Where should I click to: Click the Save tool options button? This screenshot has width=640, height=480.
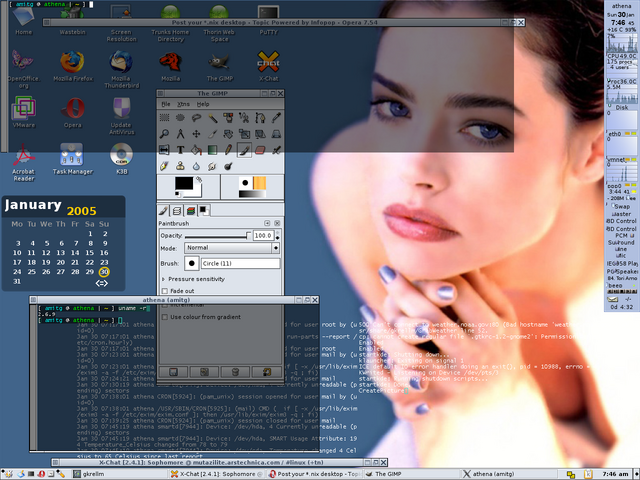point(173,372)
